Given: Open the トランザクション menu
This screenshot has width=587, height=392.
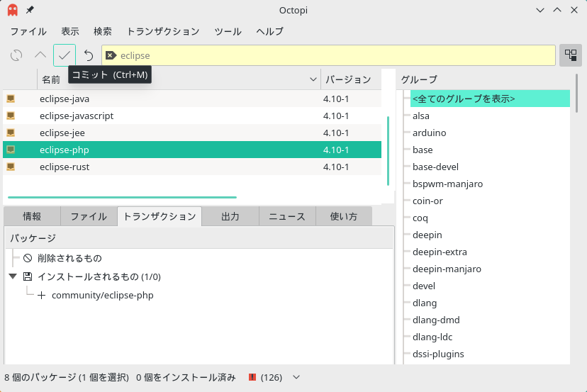Looking at the screenshot, I should pyautogui.click(x=163, y=31).
